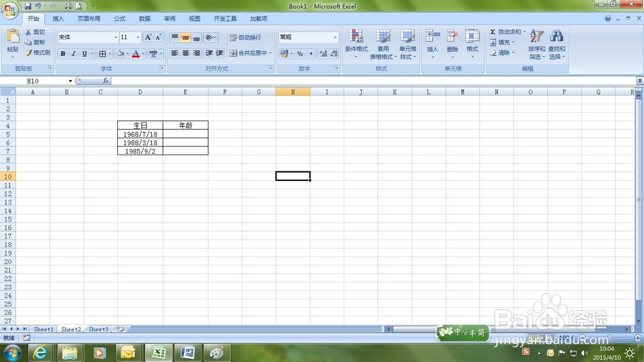Click the Paste icon
644x362 pixels.
point(13,37)
